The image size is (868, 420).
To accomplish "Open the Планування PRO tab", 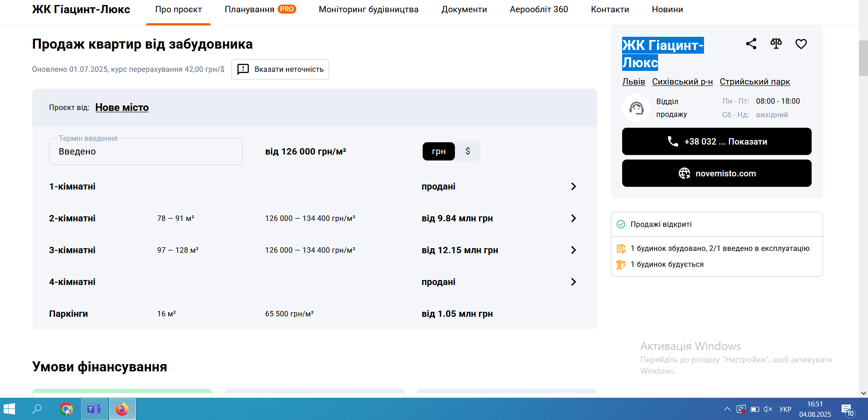I will (x=260, y=10).
